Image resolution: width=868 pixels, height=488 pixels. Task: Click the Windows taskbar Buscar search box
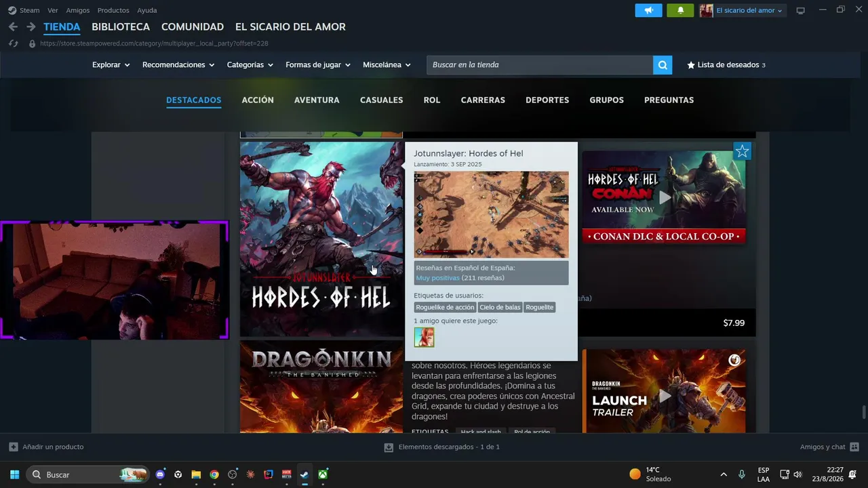tap(87, 474)
